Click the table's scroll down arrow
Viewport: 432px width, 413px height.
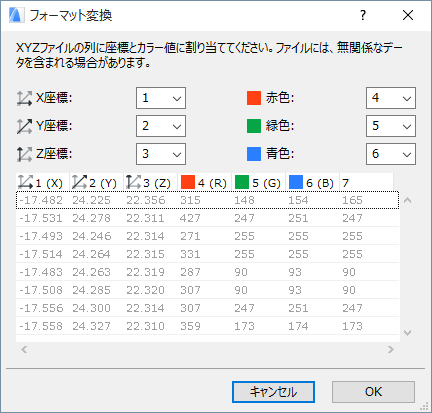point(407,332)
